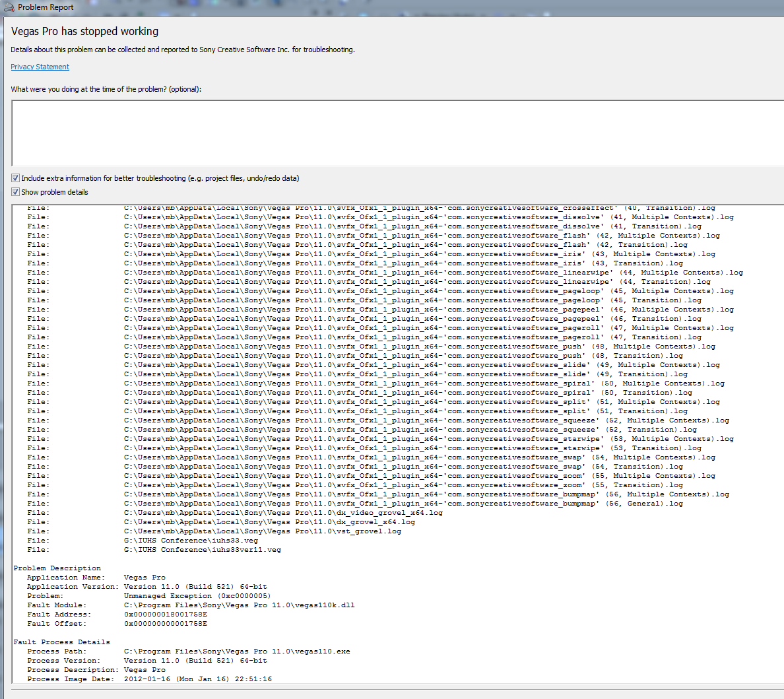Click the Fault Process Details heading
Viewport: 784px width, 699px height.
coord(61,642)
